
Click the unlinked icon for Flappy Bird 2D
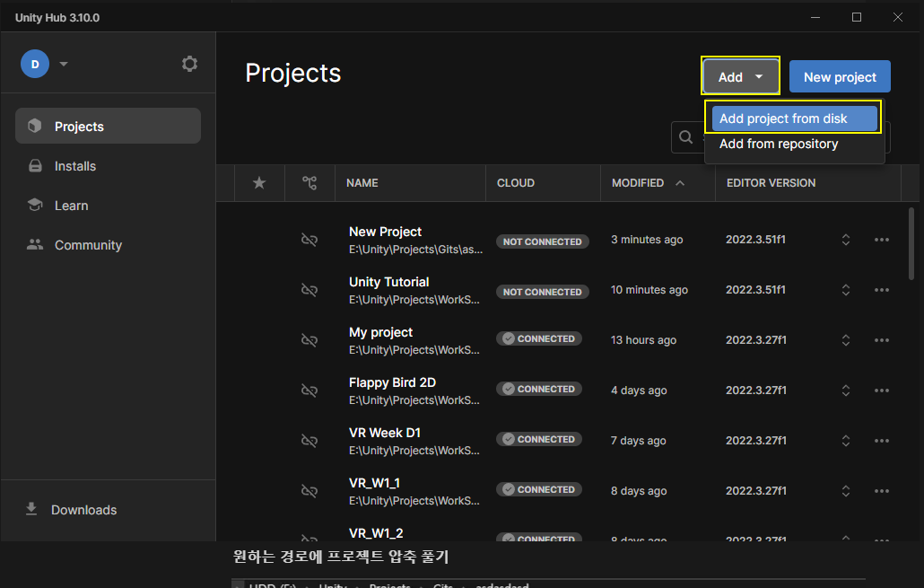pos(309,390)
